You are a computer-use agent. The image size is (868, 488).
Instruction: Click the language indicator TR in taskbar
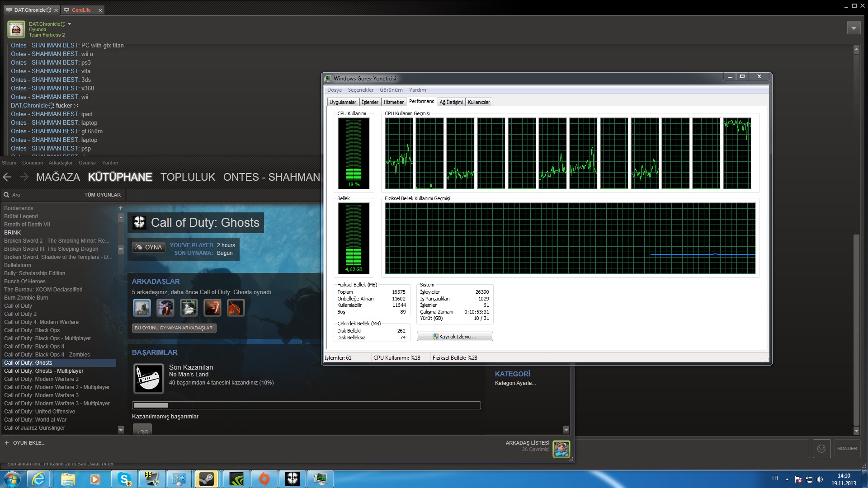774,478
